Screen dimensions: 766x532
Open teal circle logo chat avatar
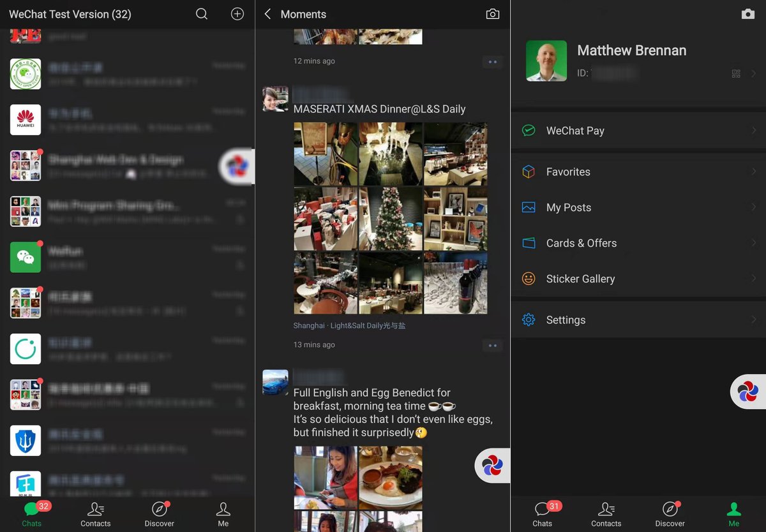(26, 349)
